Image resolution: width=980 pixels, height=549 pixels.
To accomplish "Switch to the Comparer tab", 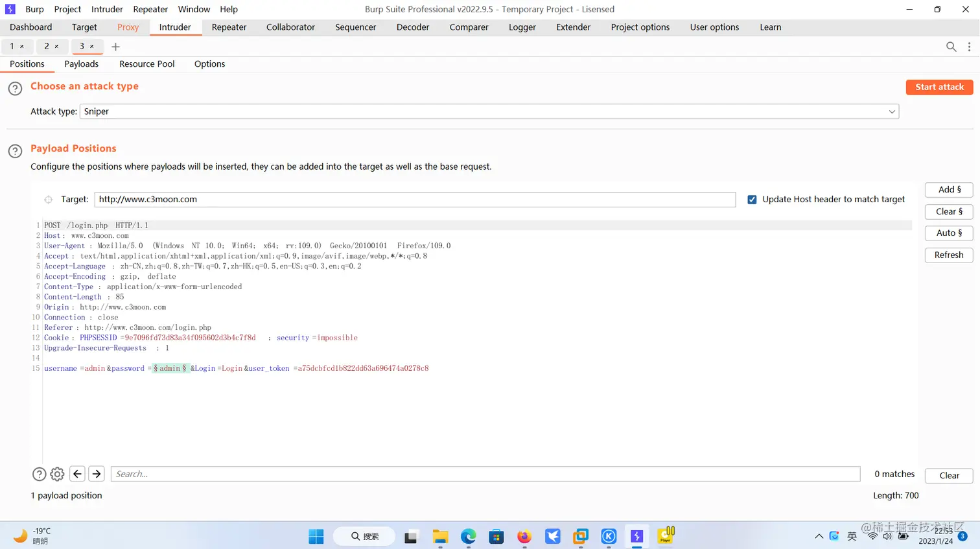I will click(469, 27).
